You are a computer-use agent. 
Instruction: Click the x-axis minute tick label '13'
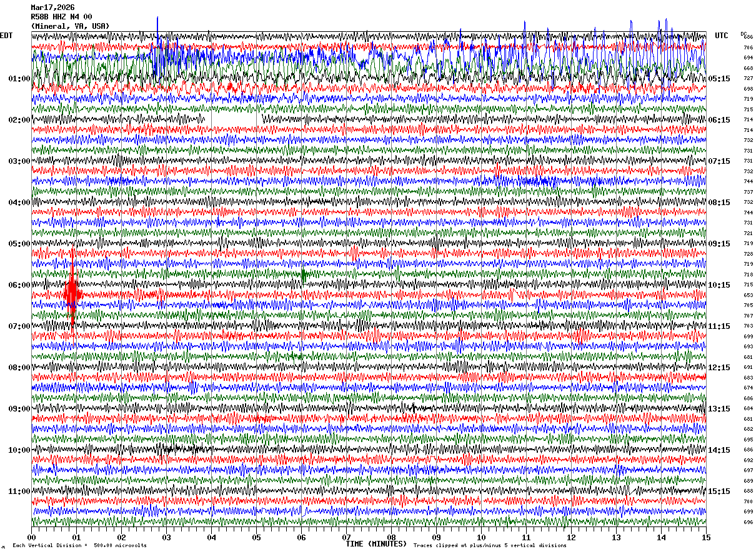(616, 537)
